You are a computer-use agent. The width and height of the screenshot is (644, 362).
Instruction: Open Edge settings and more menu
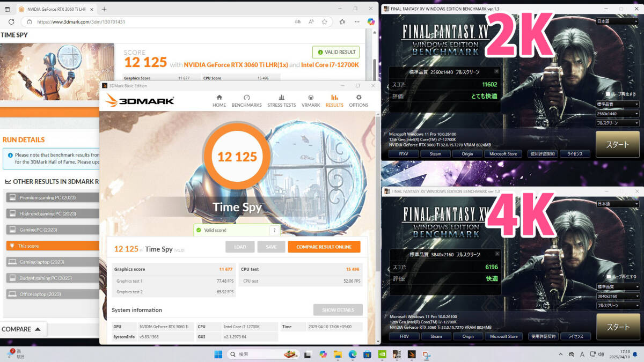pyautogui.click(x=356, y=22)
